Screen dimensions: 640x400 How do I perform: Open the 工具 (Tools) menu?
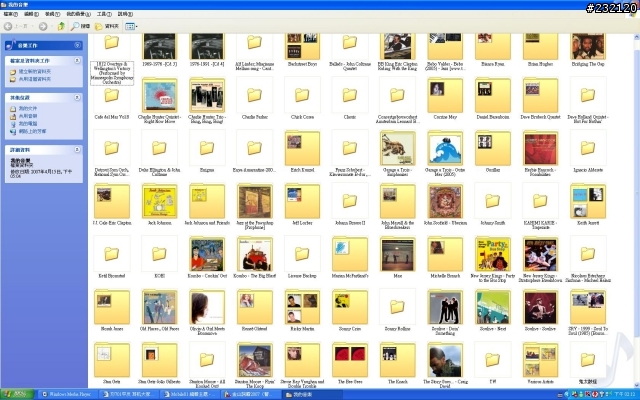pos(104,14)
